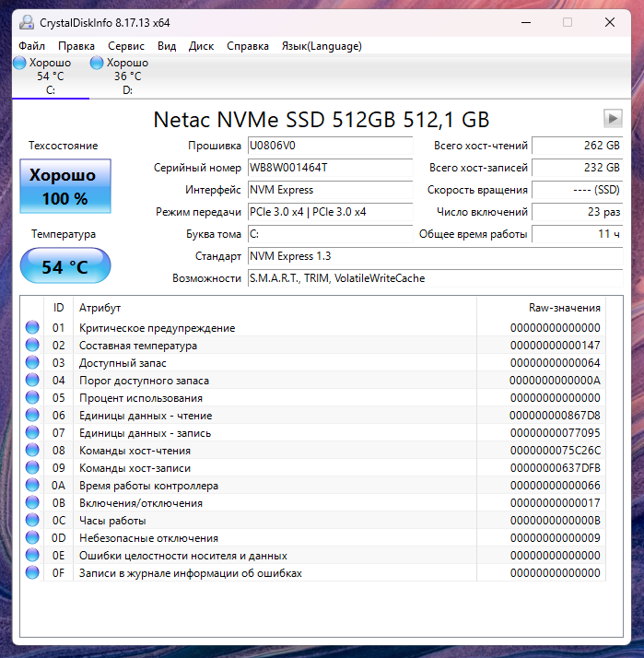
Task: Click status orb for Доступный запас row
Action: click(x=32, y=362)
